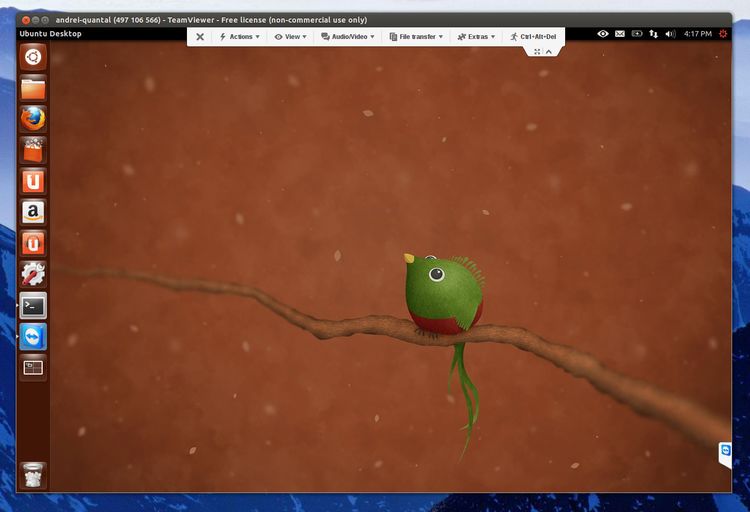Send Ctrl+Alt+Del to the remote computer
The image size is (750, 512).
533,37
